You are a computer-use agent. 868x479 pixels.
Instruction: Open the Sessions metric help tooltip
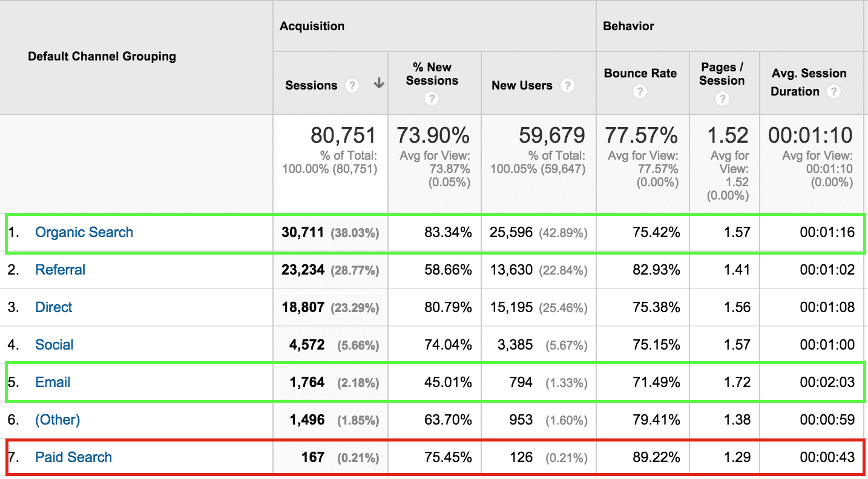[x=352, y=86]
